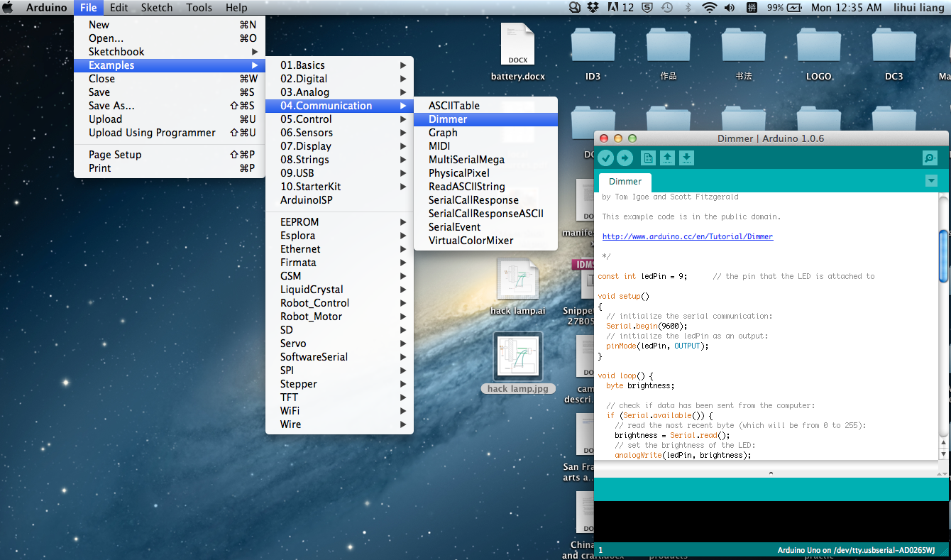Screen dimensions: 951x560
Task: Open the Serial Monitor magnifier icon
Action: 929,158
